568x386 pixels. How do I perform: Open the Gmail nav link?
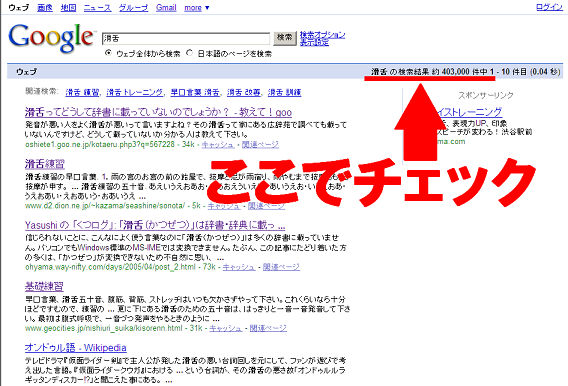pyautogui.click(x=166, y=8)
